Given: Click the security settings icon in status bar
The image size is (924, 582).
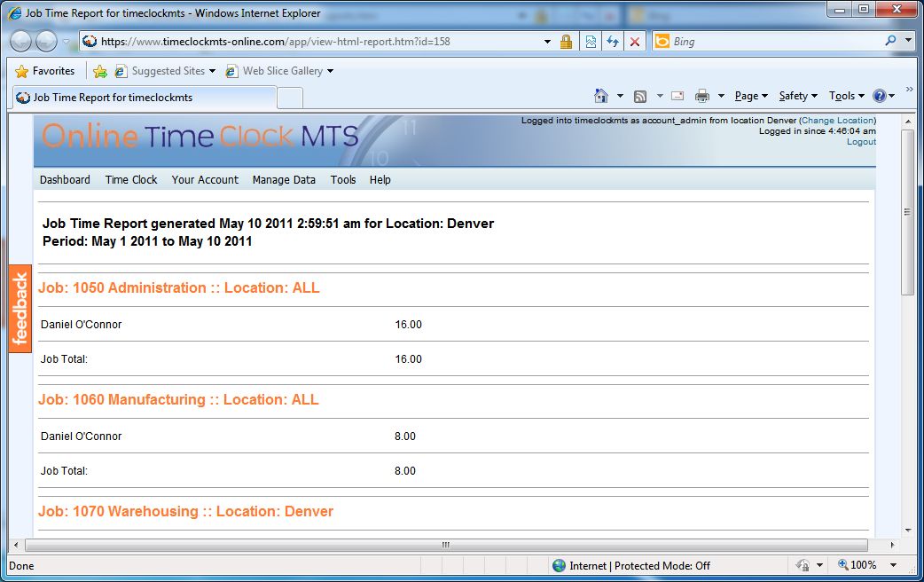Looking at the screenshot, I should pos(803,565).
